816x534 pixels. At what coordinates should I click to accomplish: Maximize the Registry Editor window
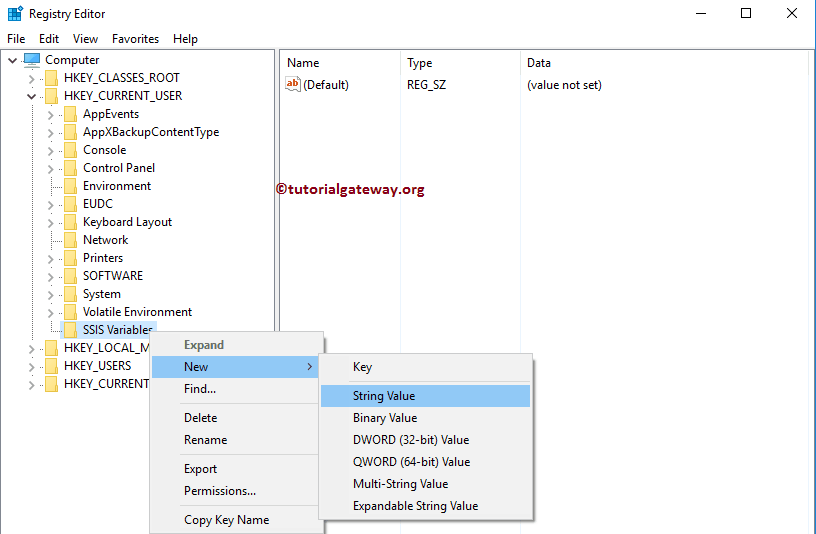coord(746,13)
